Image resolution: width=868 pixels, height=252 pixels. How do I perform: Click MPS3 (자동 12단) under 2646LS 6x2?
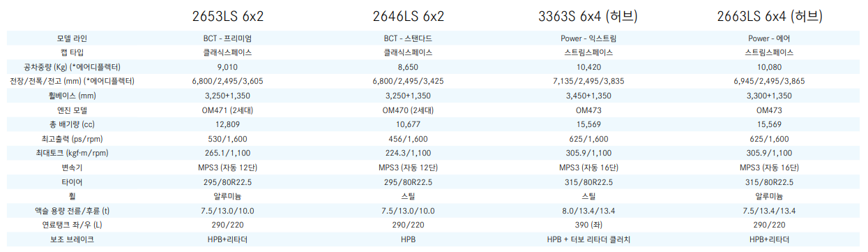(409, 168)
